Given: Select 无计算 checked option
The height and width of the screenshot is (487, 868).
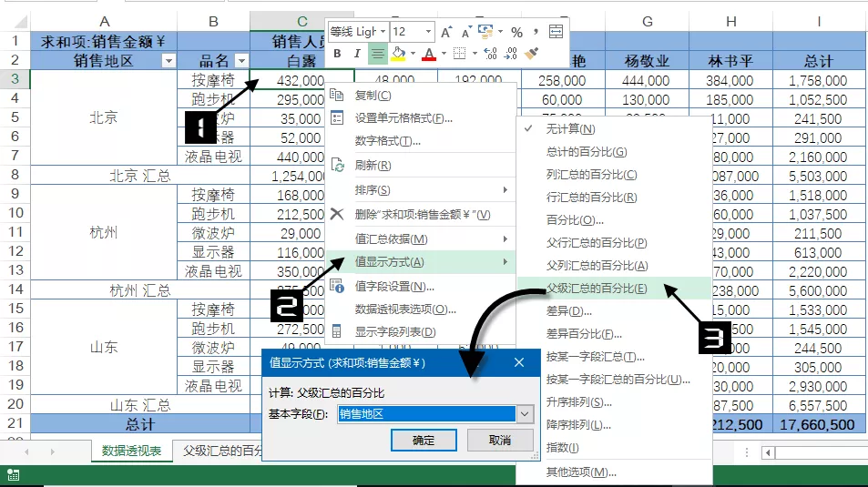Looking at the screenshot, I should click(614, 129).
